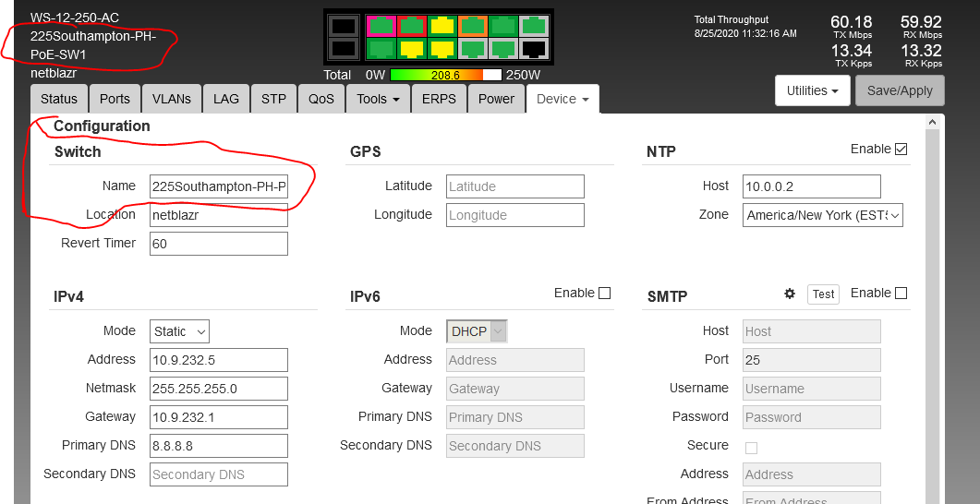
Task: Click the SMTP Test button
Action: point(823,294)
